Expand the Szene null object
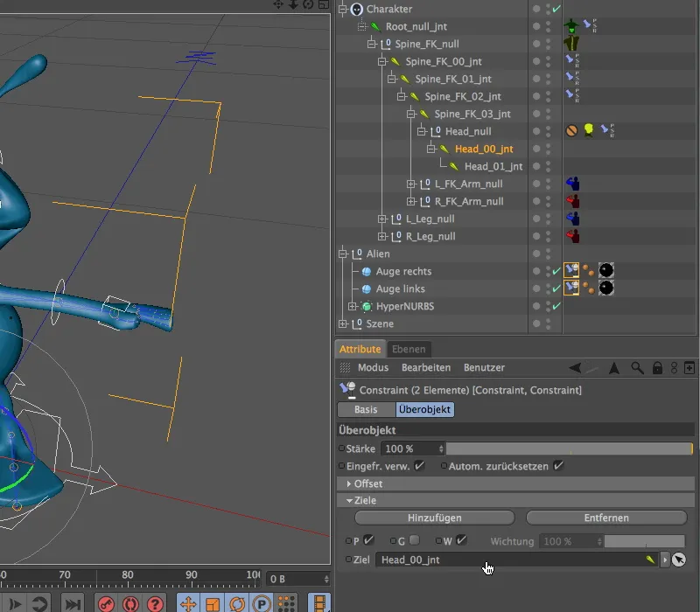Screen dimensions: 700x612 343,323
